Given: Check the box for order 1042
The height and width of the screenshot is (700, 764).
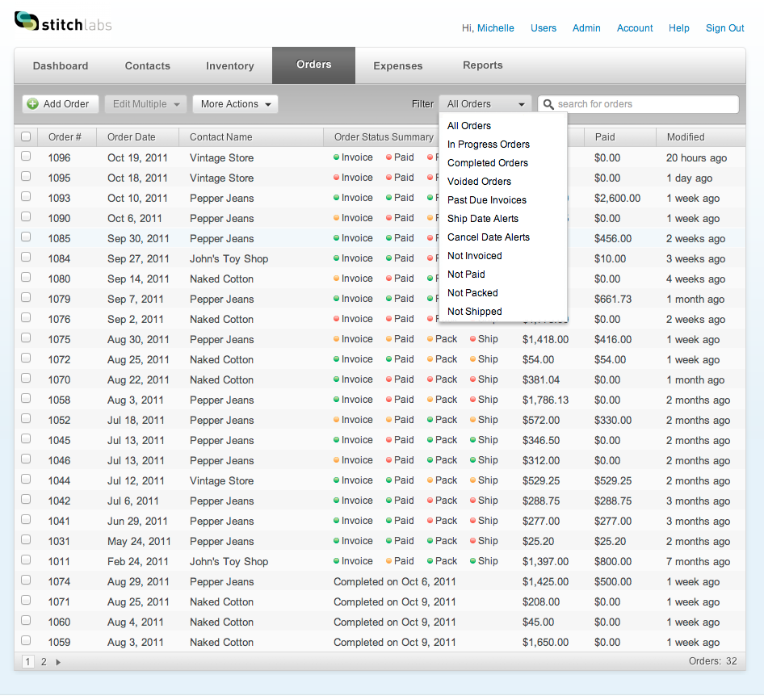Looking at the screenshot, I should [x=26, y=499].
